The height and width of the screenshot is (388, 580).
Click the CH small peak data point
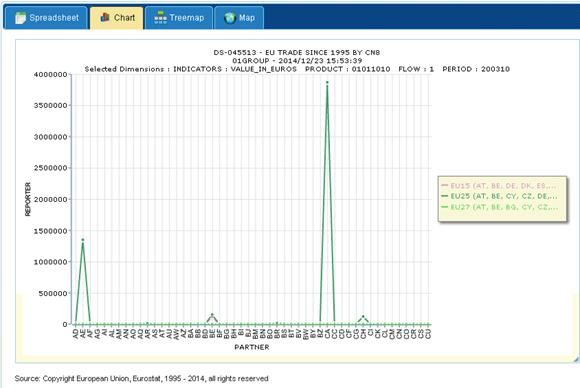[x=363, y=317]
